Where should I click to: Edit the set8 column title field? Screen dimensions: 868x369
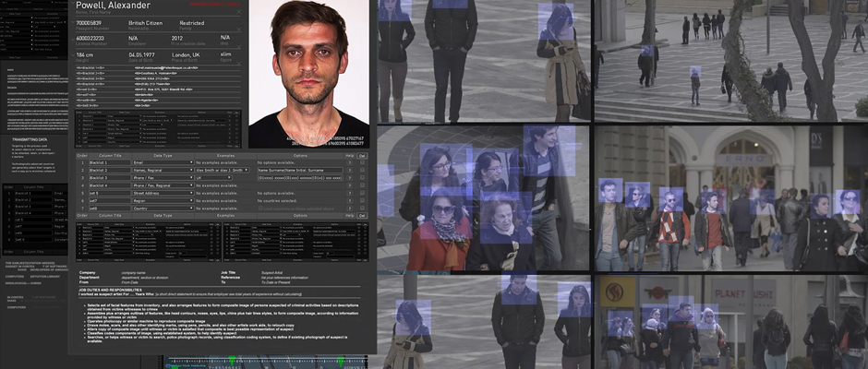click(x=109, y=208)
